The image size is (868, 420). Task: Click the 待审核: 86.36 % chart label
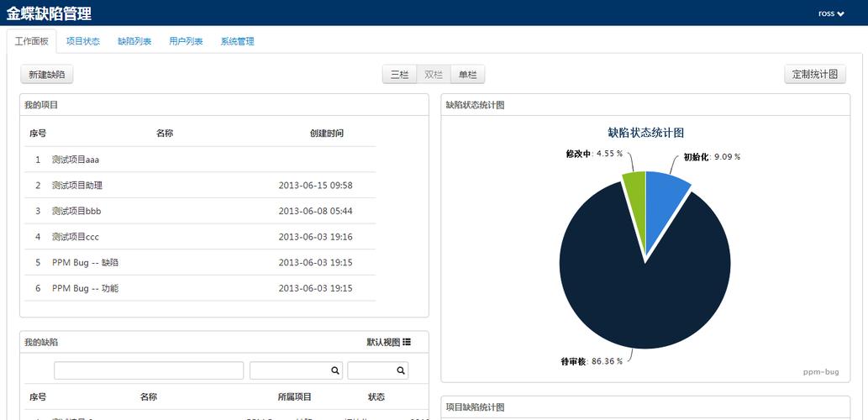coord(592,361)
